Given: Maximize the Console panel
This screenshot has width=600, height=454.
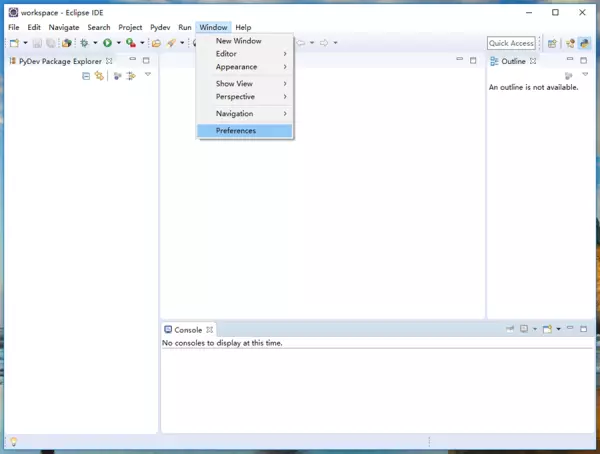Looking at the screenshot, I should 583,329.
